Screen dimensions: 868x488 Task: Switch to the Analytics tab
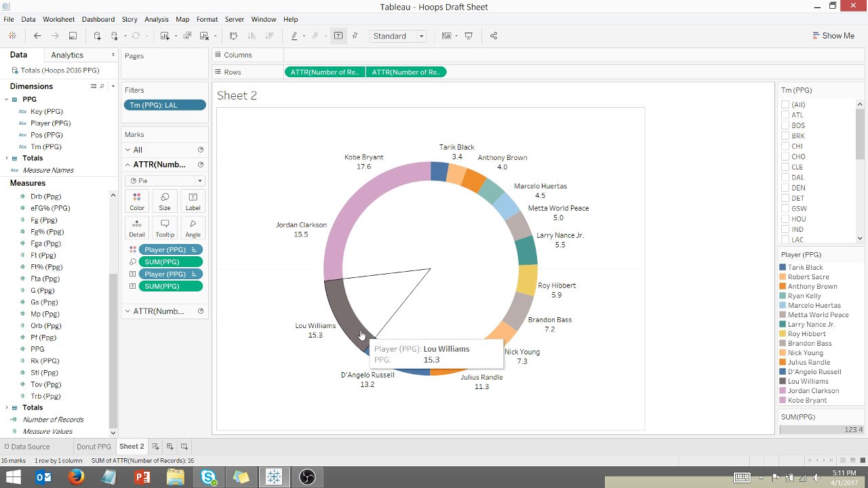coord(67,55)
